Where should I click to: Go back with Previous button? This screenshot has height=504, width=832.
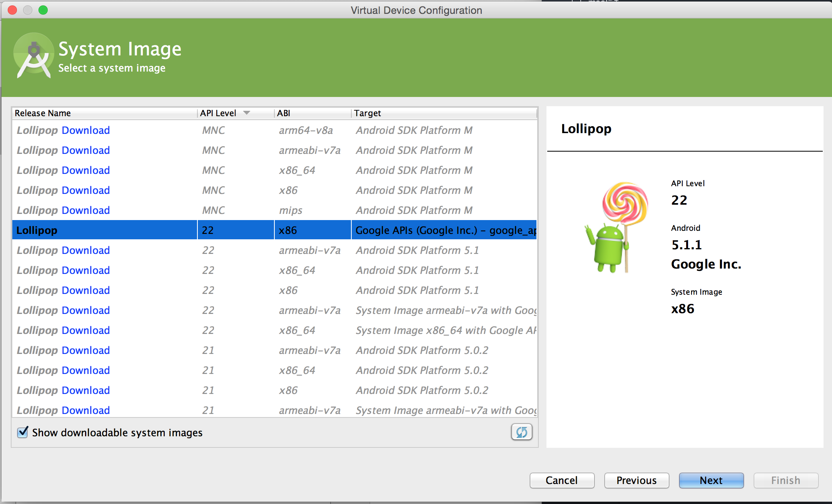(637, 480)
